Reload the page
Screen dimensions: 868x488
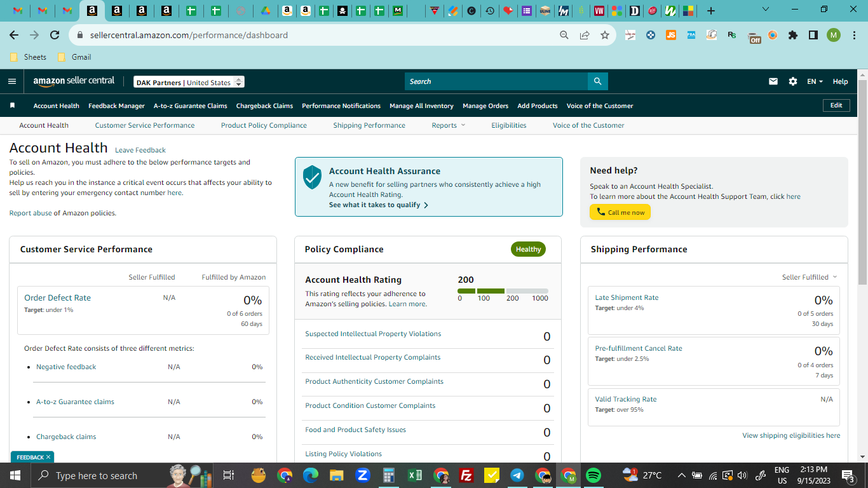[55, 35]
